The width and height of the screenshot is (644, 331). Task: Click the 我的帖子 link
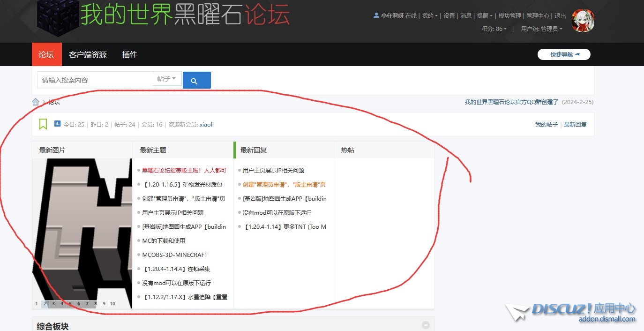click(546, 124)
